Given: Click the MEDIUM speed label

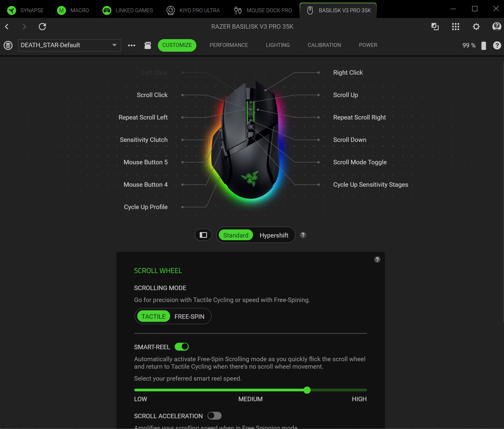Looking at the screenshot, I should [x=250, y=399].
